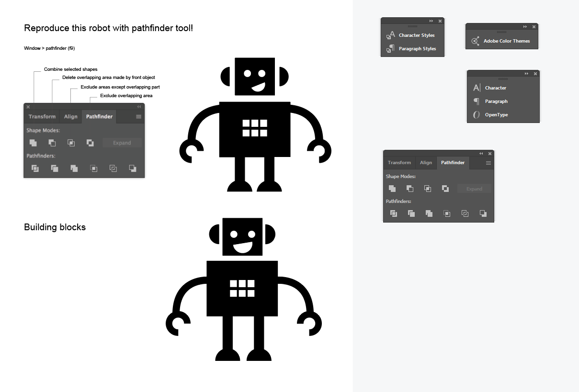This screenshot has width=579, height=392.
Task: Click 'Delete overlapping area made by front object' label
Action: pos(109,78)
